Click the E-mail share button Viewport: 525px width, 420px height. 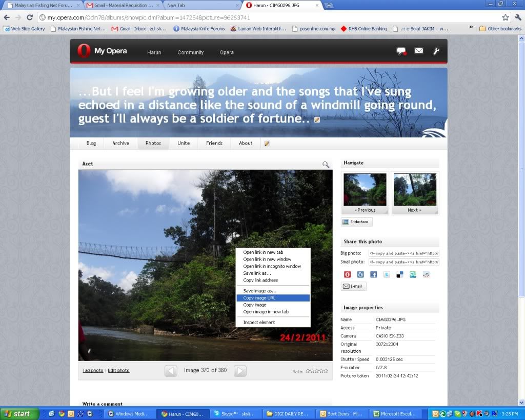coord(354,286)
